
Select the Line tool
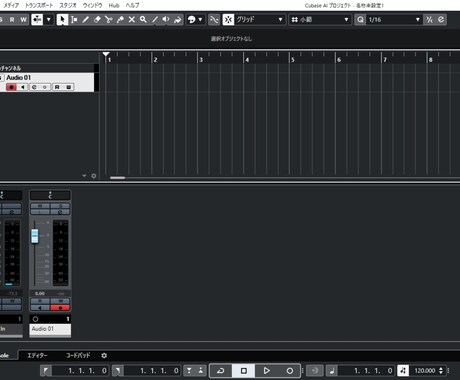point(155,20)
